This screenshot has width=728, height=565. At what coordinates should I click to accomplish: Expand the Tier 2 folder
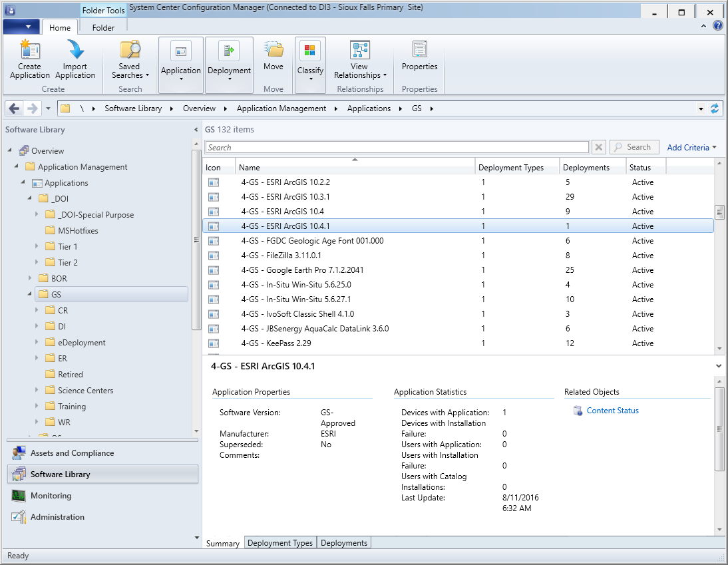37,262
